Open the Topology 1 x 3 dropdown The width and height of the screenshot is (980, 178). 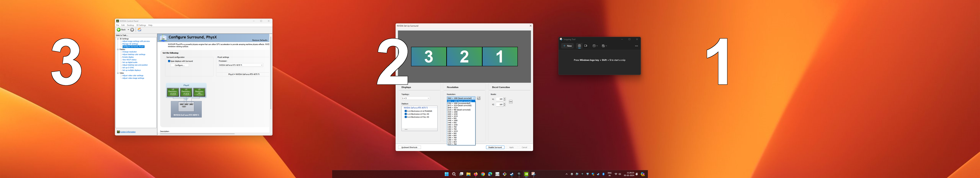(x=416, y=98)
